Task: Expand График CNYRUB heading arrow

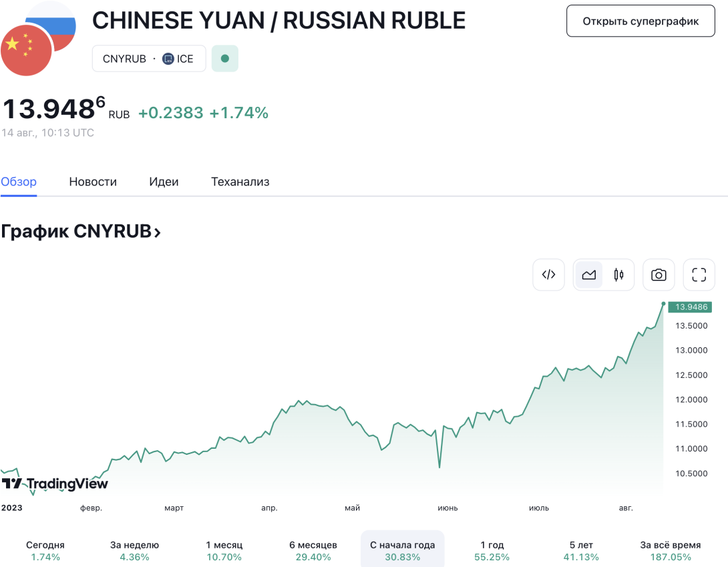Action: (158, 232)
